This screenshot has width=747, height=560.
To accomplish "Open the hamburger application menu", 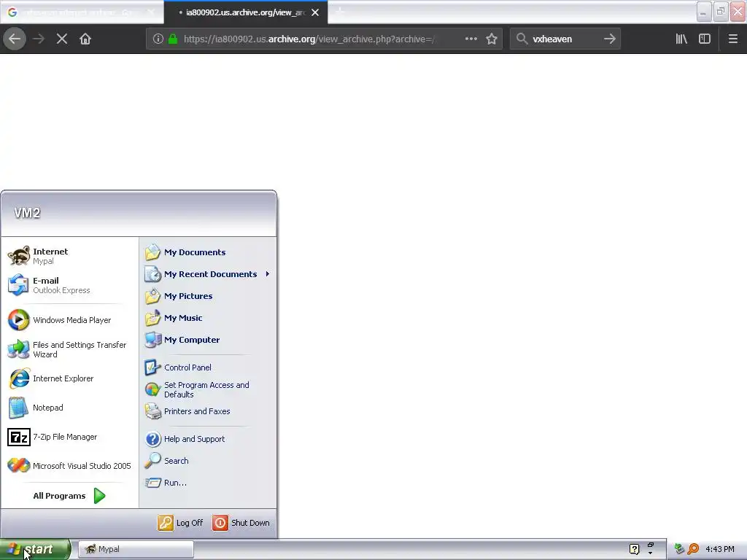I will (x=732, y=39).
